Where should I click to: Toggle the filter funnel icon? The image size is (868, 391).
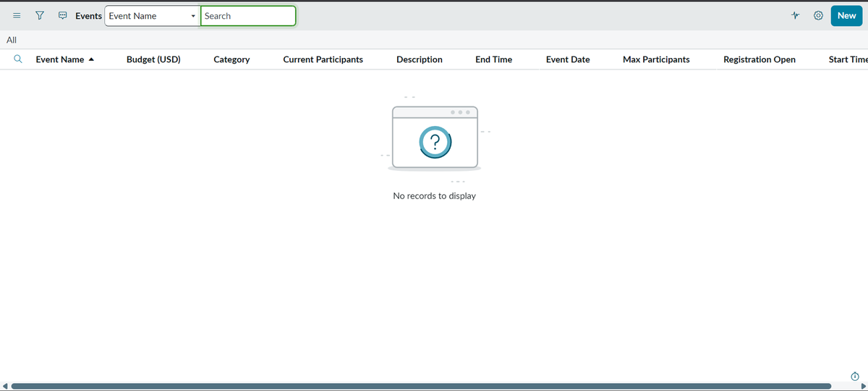pos(41,16)
